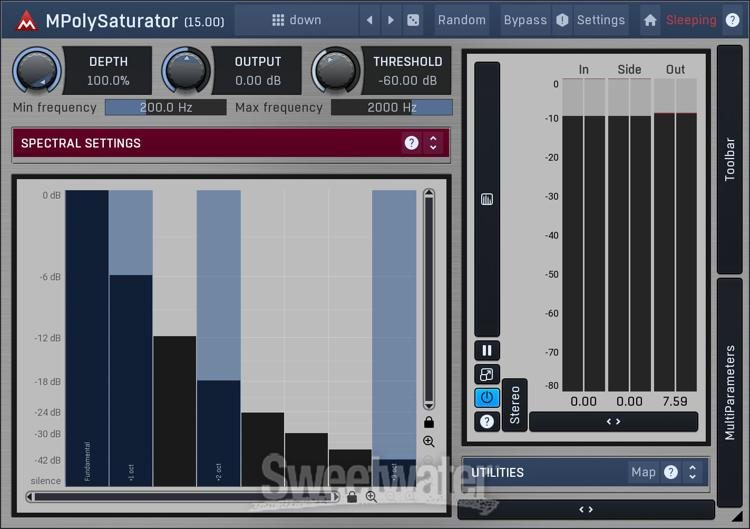750x529 pixels.
Task: Click the Random button
Action: coord(462,20)
